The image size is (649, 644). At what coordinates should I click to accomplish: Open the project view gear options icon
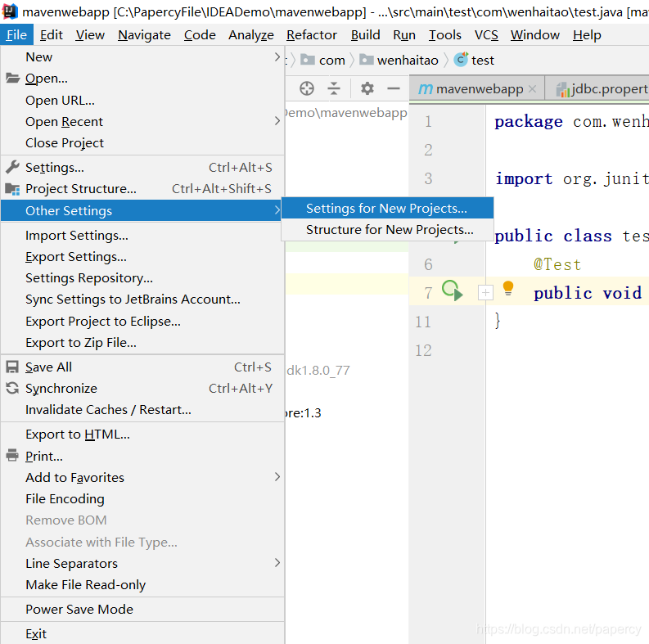click(x=367, y=88)
